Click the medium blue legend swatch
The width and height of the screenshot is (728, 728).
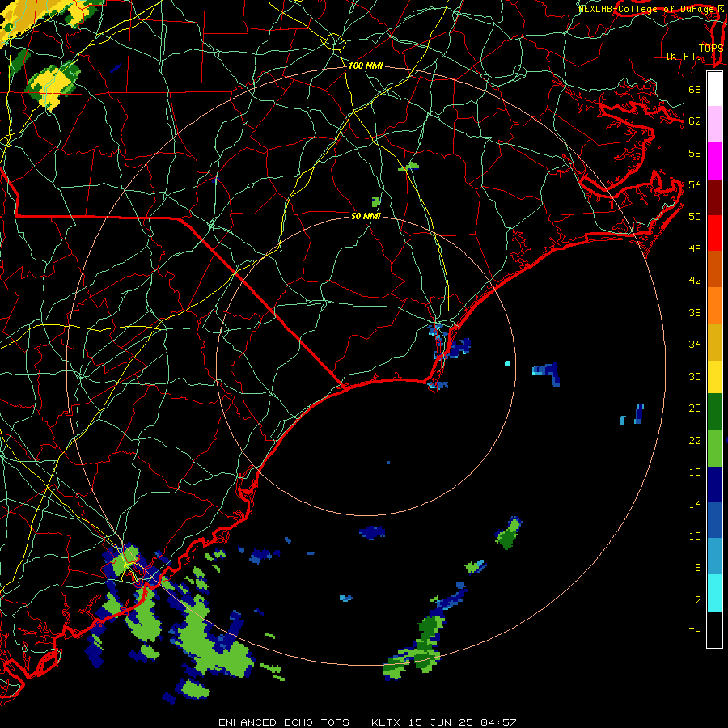(x=714, y=520)
